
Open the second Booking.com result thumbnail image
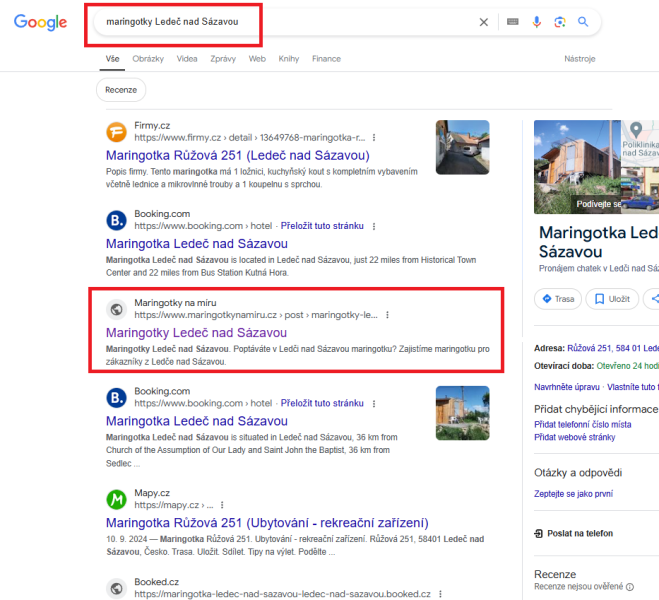click(x=462, y=413)
